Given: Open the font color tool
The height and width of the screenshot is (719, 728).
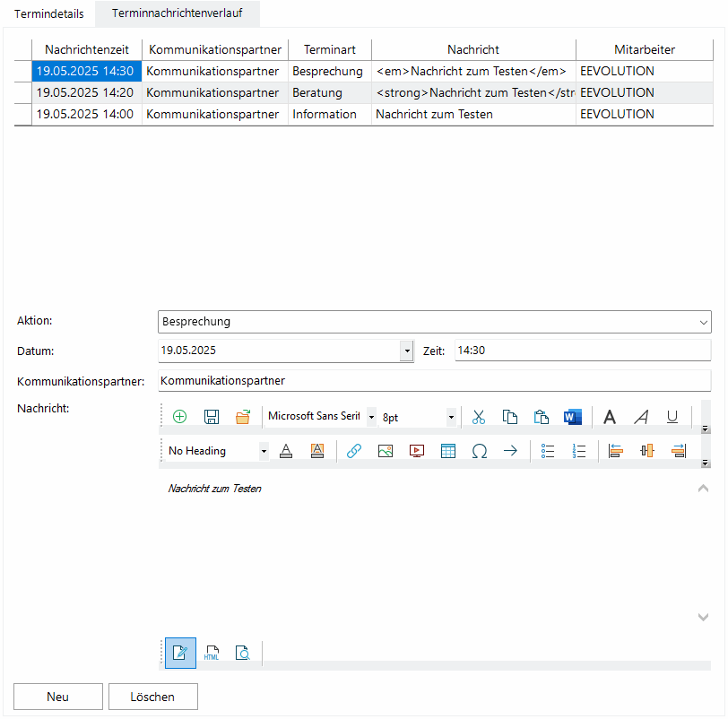Looking at the screenshot, I should (286, 450).
